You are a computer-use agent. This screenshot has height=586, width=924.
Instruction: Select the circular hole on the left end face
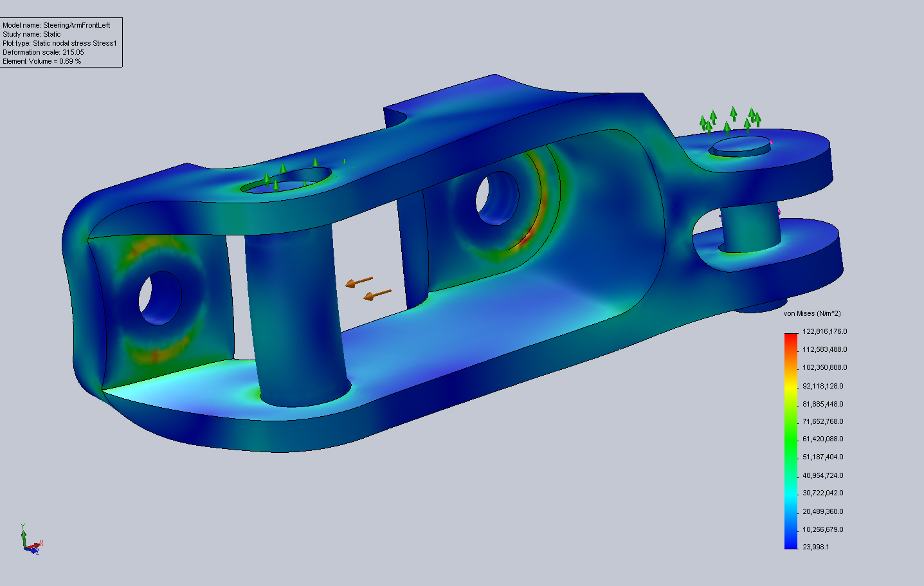tap(160, 297)
